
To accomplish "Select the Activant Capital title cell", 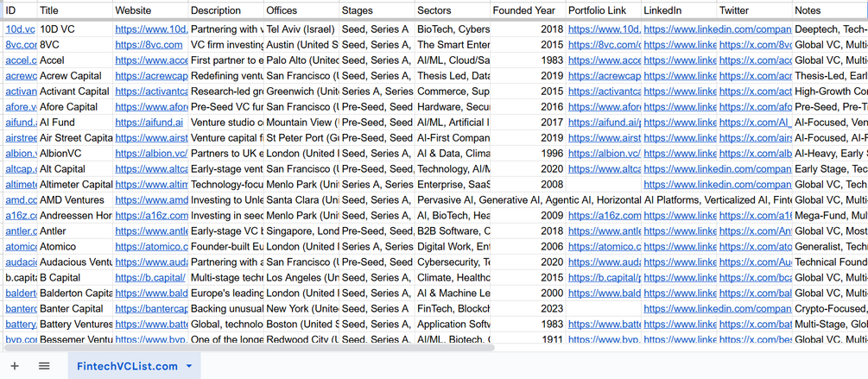I will [x=75, y=92].
